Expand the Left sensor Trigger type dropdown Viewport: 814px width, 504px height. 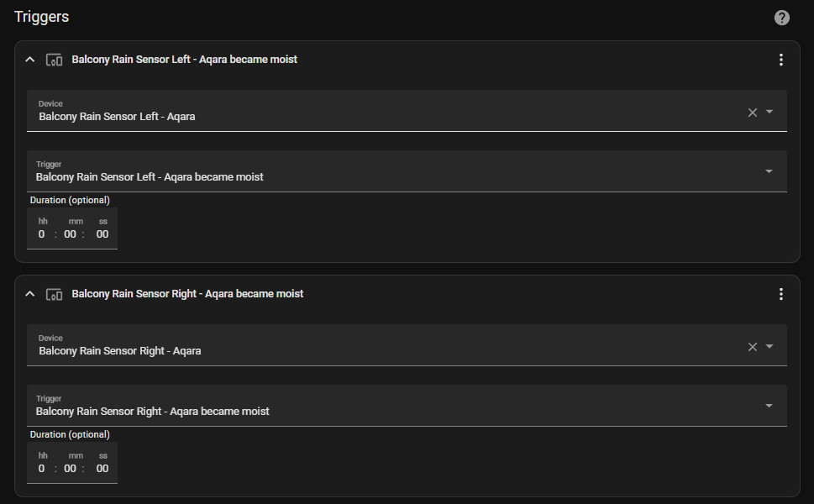coord(769,172)
